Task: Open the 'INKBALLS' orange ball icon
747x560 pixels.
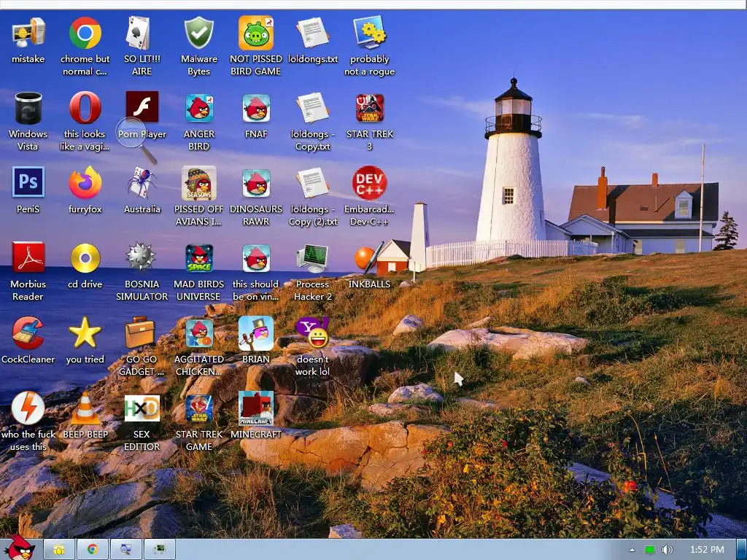Action: pyautogui.click(x=370, y=257)
